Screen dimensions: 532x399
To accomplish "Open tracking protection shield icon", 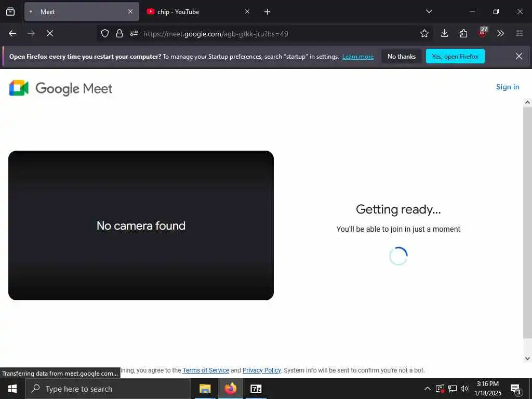I will pos(105,34).
